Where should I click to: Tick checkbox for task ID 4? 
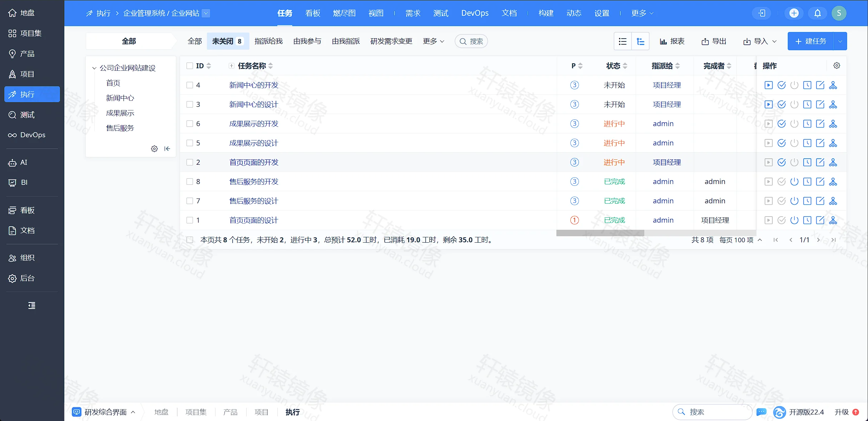pyautogui.click(x=190, y=85)
